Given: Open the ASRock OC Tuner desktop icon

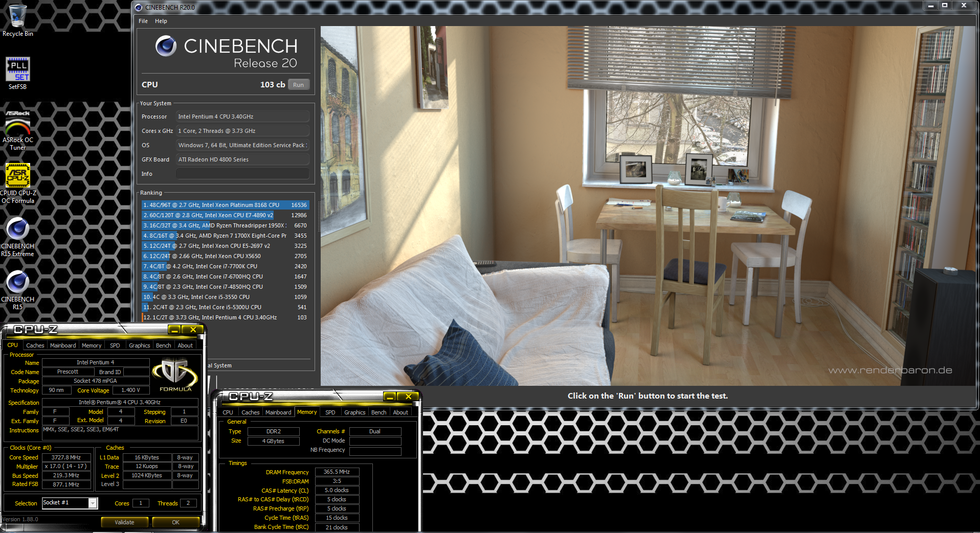Looking at the screenshot, I should click(17, 130).
